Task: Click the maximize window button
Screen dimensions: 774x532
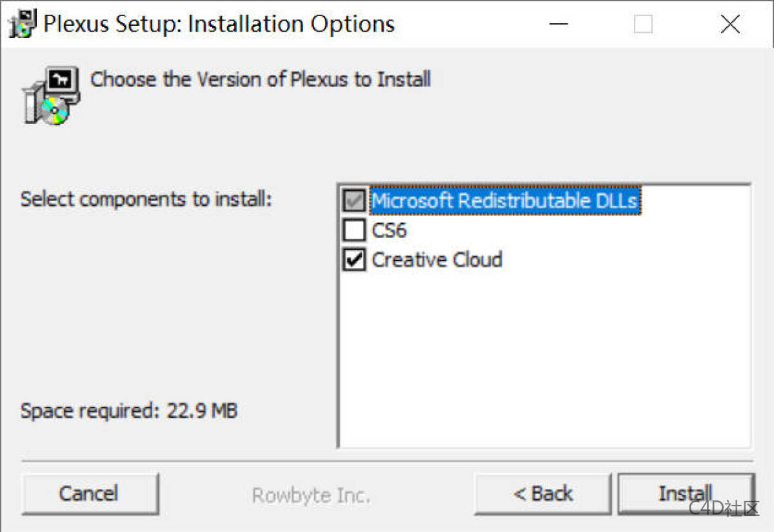Action: click(643, 25)
